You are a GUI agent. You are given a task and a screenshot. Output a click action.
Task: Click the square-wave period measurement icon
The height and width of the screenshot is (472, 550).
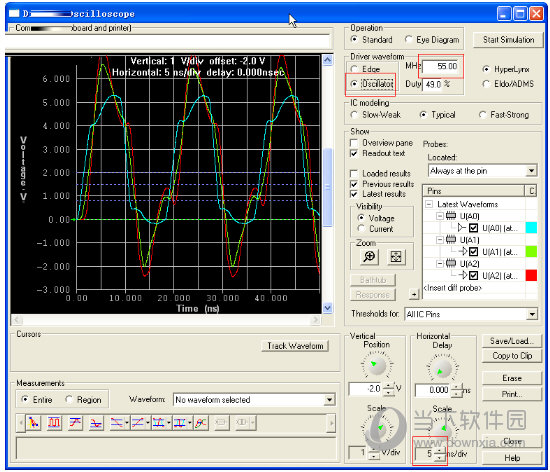[x=54, y=423]
